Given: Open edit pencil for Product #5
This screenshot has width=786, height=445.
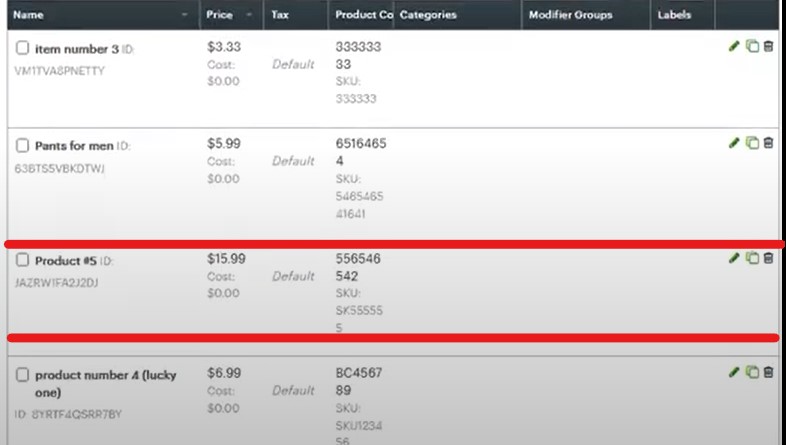Looking at the screenshot, I should tap(735, 258).
